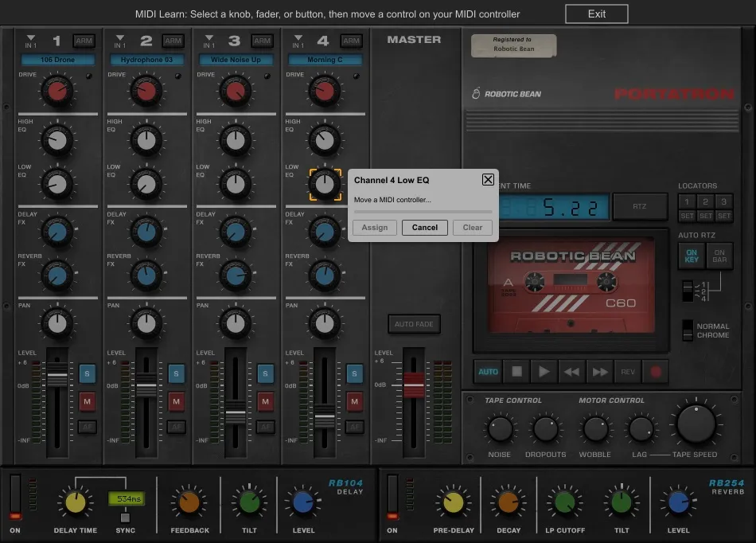The height and width of the screenshot is (543, 756).
Task: Select the orange Feedback knob
Action: (x=189, y=502)
